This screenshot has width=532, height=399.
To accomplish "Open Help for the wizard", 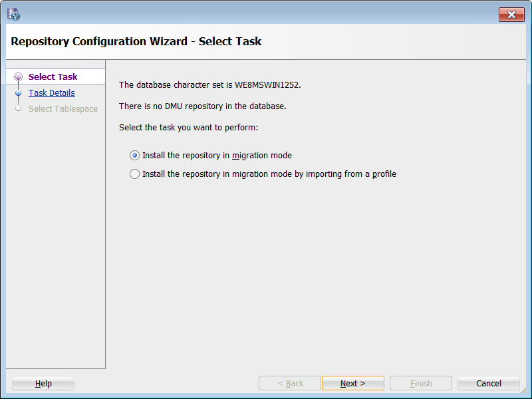I will pyautogui.click(x=43, y=384).
